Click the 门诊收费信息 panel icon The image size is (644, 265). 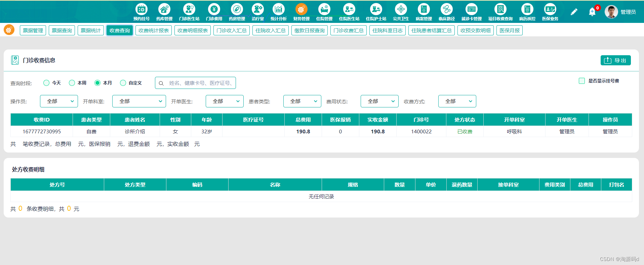15,60
